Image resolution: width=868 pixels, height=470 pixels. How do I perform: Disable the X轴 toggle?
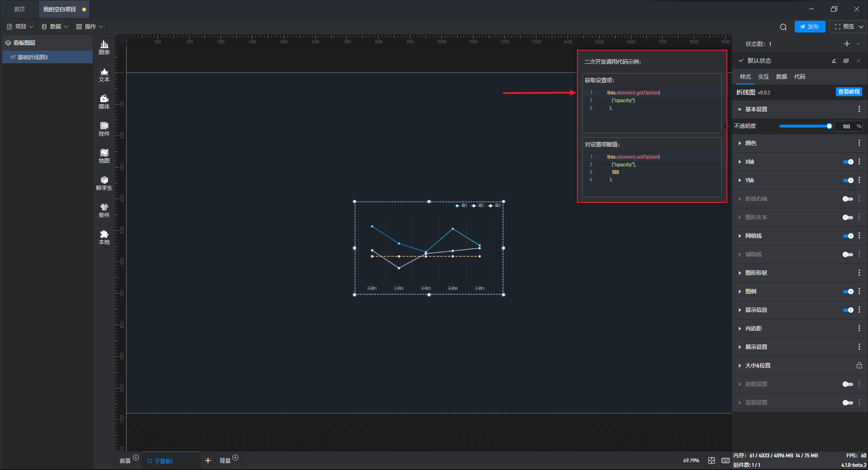tap(848, 162)
